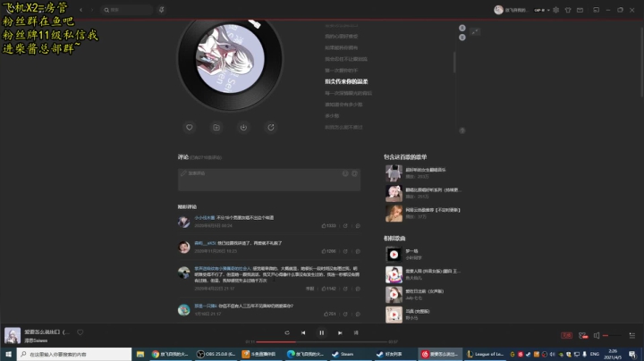Go forward using the header forward arrow

point(92,10)
